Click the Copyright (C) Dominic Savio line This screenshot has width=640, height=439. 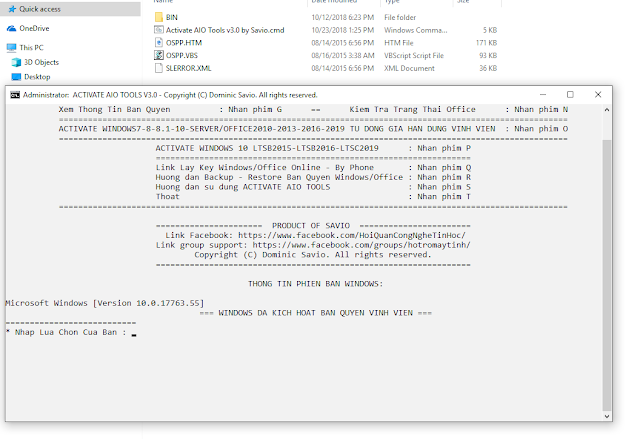[313, 255]
